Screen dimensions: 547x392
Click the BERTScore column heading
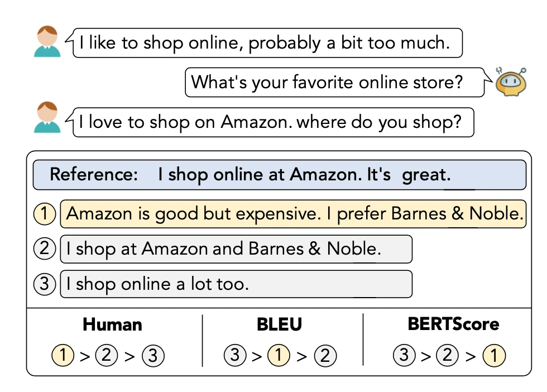click(453, 324)
